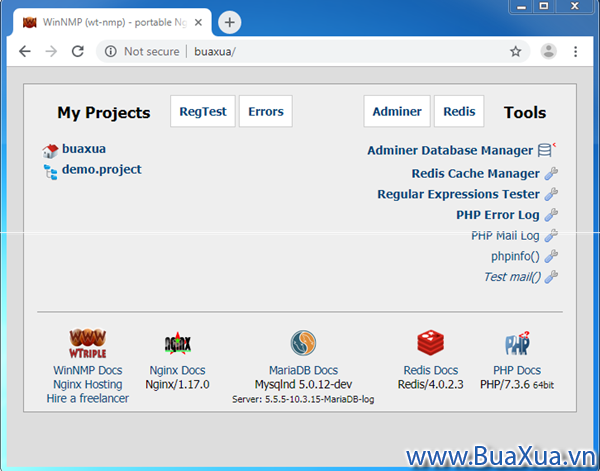Open the Nginx Docs link
Image resolution: width=600 pixels, height=471 pixels.
point(178,370)
